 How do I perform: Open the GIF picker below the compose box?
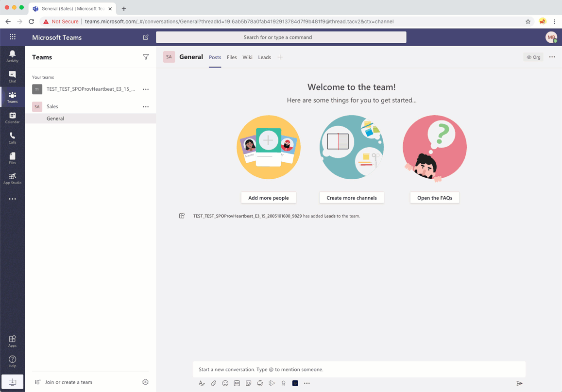(x=237, y=383)
